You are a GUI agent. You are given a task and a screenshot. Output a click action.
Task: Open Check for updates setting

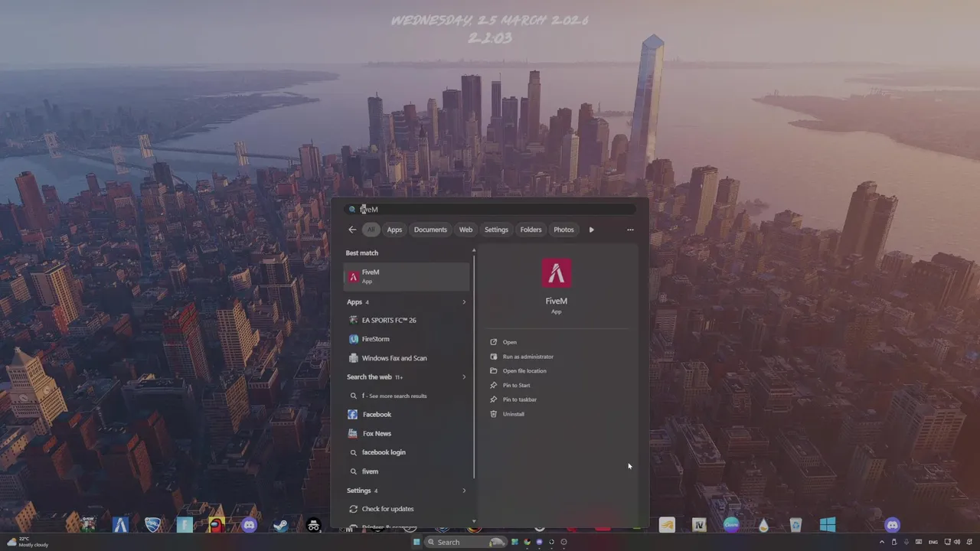point(407,509)
